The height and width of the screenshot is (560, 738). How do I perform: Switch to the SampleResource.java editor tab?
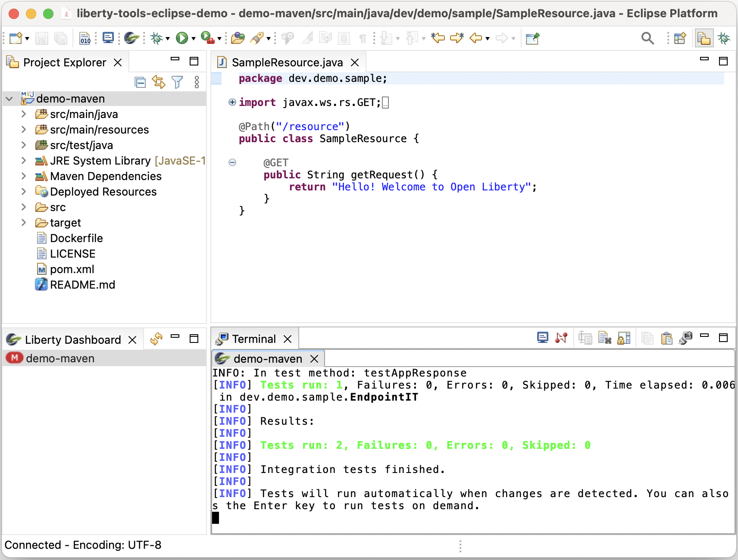[x=287, y=62]
